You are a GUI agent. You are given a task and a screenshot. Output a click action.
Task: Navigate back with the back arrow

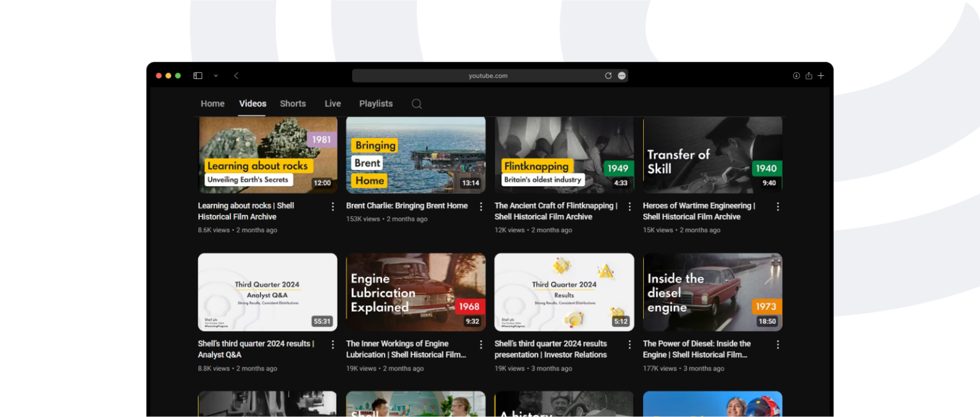click(236, 75)
